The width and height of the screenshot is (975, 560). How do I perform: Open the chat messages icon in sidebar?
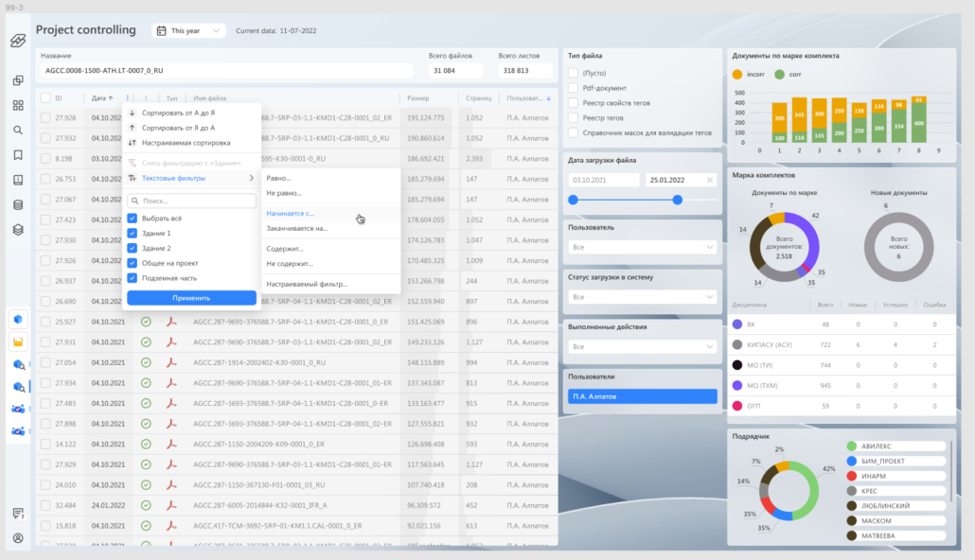pos(18,513)
